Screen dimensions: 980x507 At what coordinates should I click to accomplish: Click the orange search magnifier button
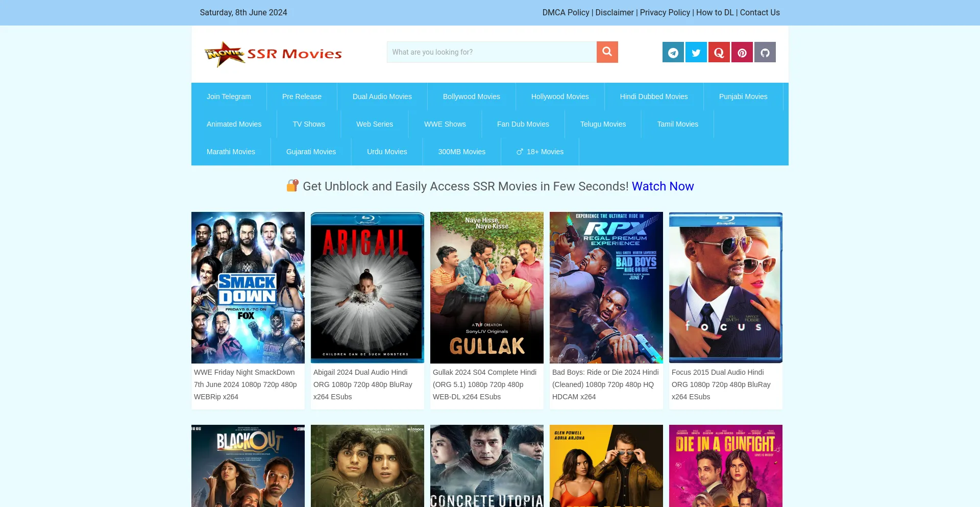[607, 52]
